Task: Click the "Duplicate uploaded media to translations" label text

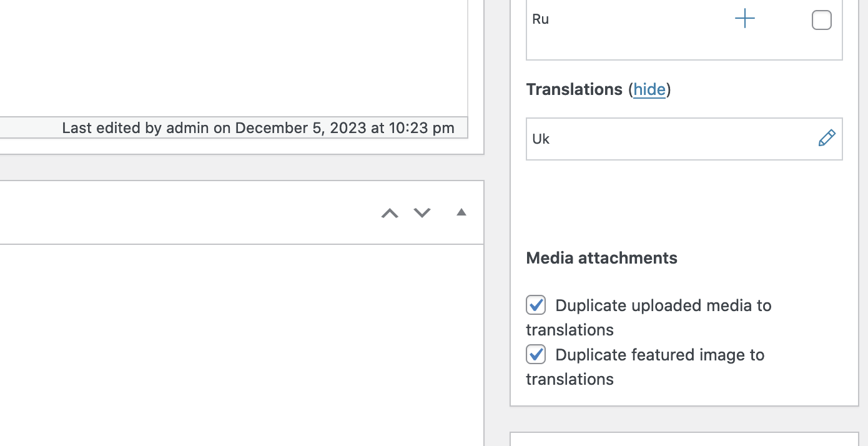Action: (649, 317)
